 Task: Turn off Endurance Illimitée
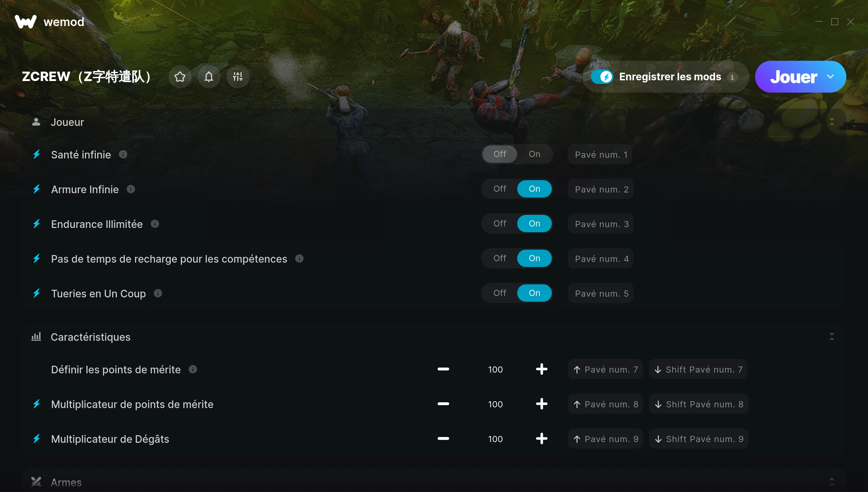(499, 224)
